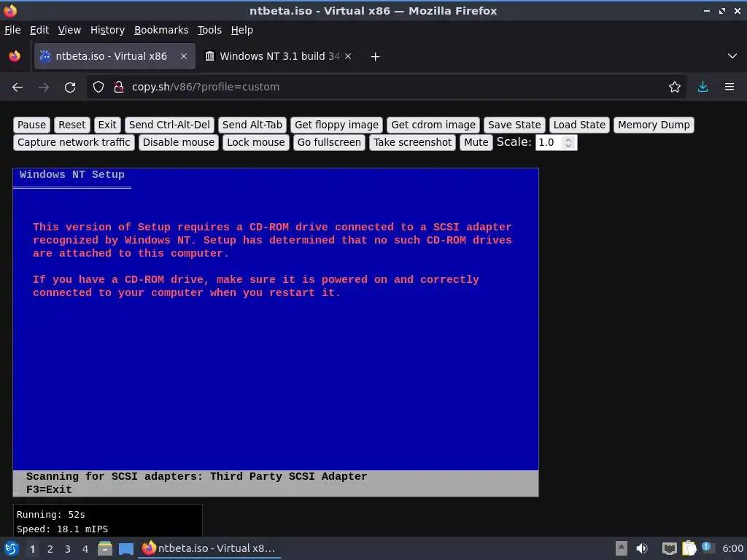Viewport: 747px width, 560px height.
Task: Go forward with the browser forward arrow
Action: point(43,87)
